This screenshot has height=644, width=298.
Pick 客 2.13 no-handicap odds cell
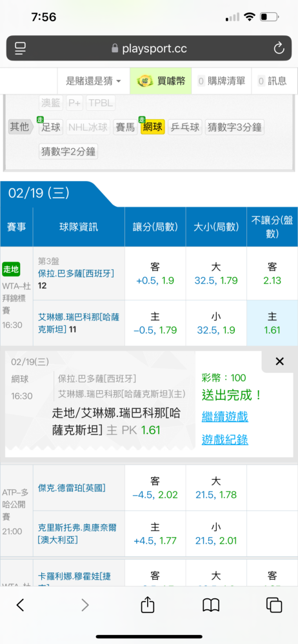tap(272, 274)
